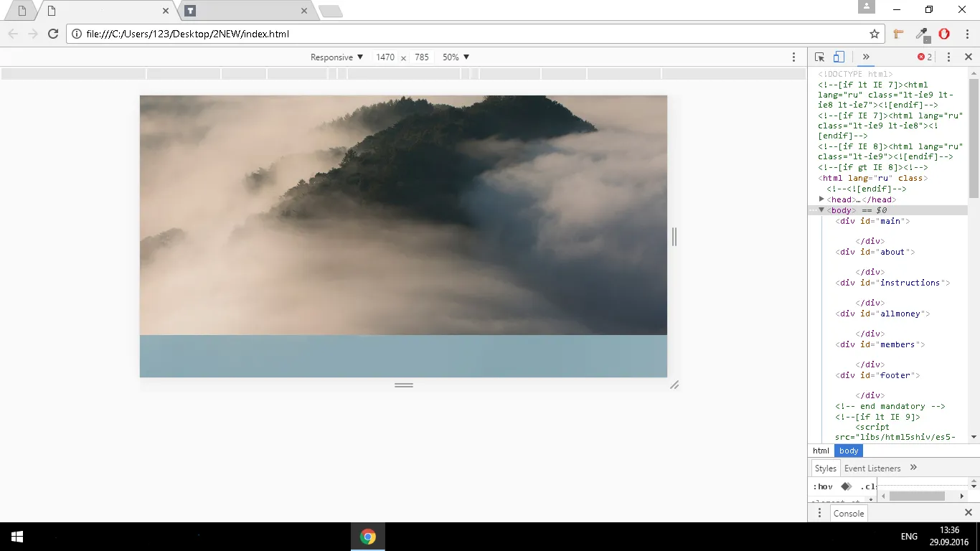Viewport: 980px width, 551px height.
Task: Open Chrome user profile button
Action: pyautogui.click(x=867, y=6)
